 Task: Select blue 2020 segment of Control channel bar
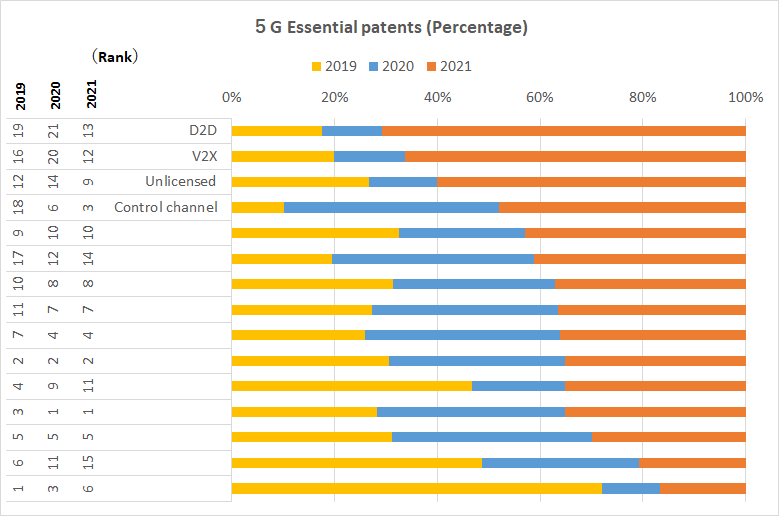tap(391, 207)
